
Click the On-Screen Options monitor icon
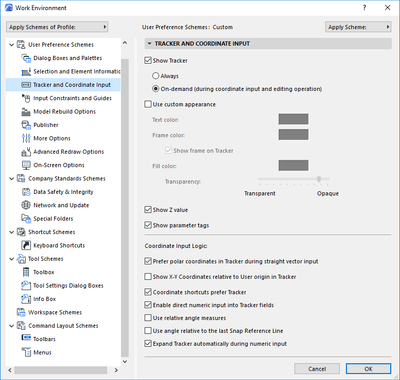pos(26,165)
